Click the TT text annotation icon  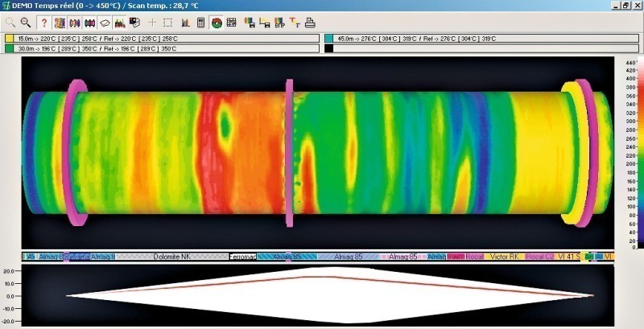tap(295, 23)
